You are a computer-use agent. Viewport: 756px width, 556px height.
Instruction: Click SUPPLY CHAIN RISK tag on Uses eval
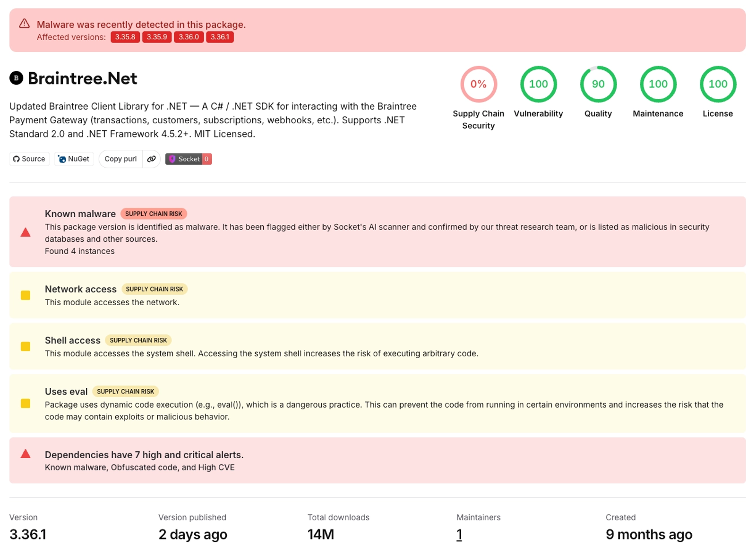pyautogui.click(x=126, y=391)
